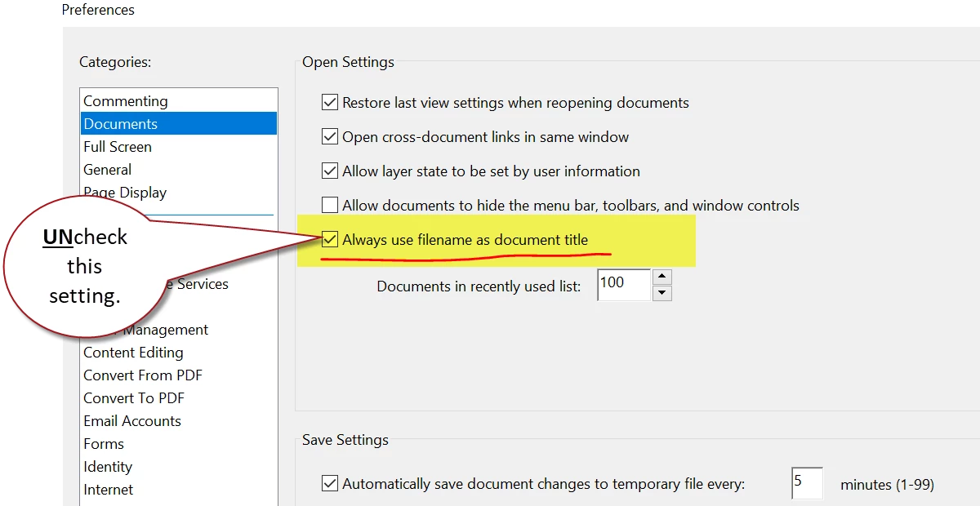Select Documents category
The width and height of the screenshot is (980, 506).
click(179, 124)
